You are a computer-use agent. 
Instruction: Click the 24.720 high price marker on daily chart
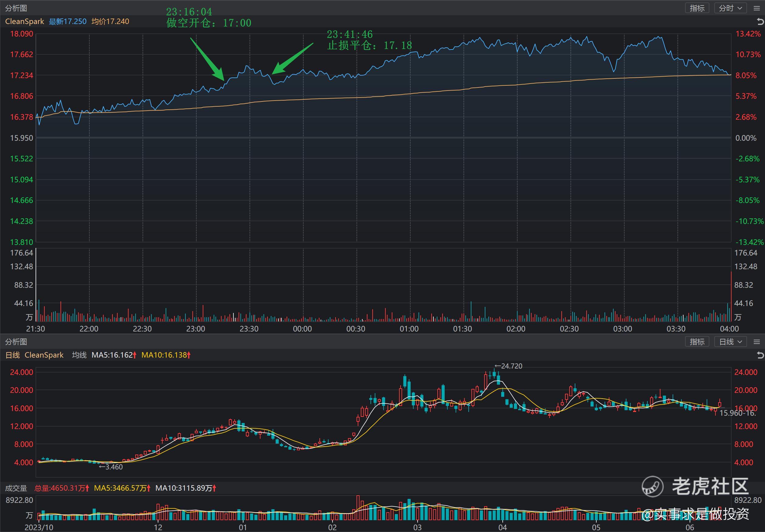coord(508,366)
